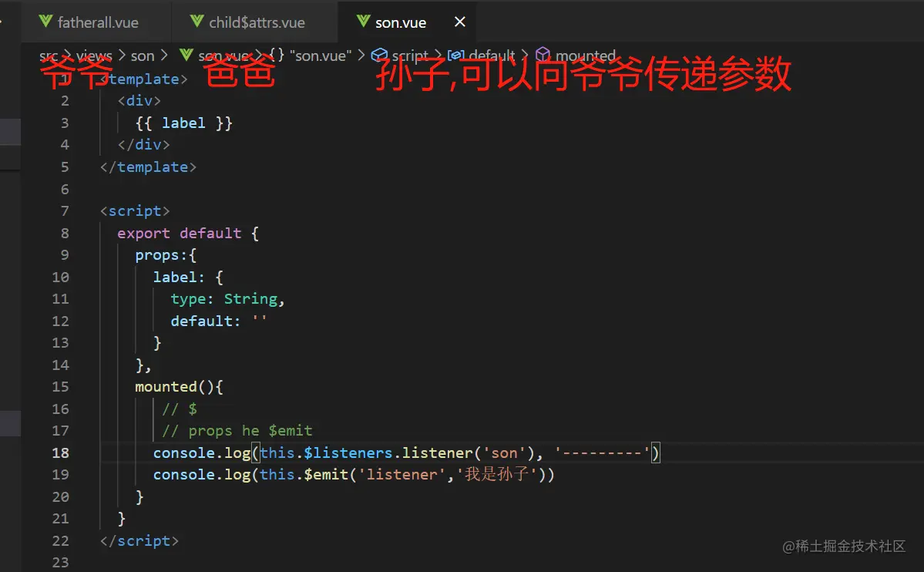
Task: Click line number 18 in the gutter
Action: [x=60, y=453]
